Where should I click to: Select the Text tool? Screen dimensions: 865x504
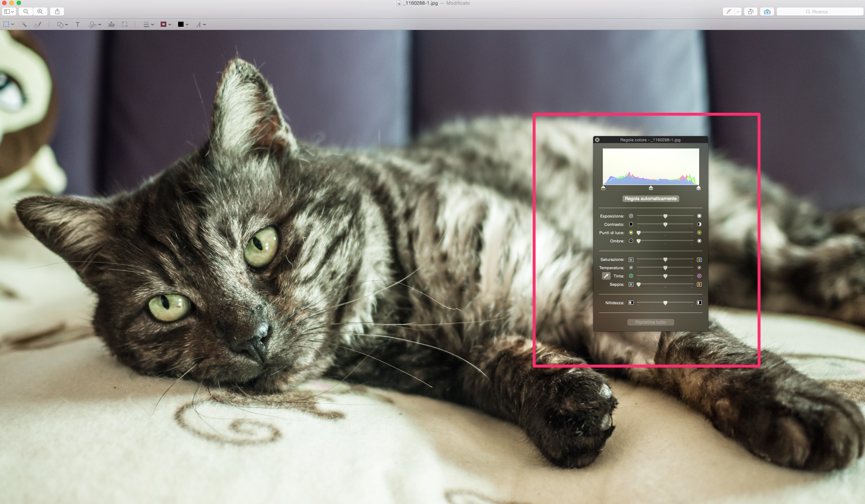(77, 25)
